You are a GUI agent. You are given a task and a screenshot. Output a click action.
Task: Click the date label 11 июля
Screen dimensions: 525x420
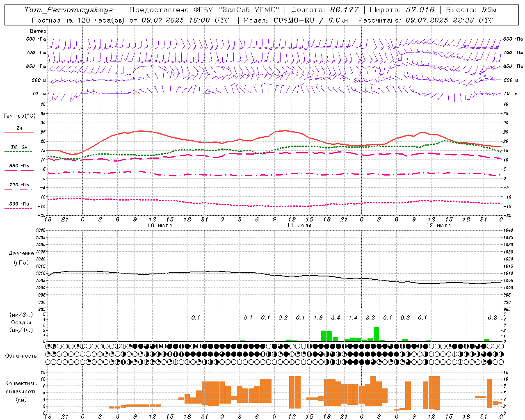click(299, 226)
